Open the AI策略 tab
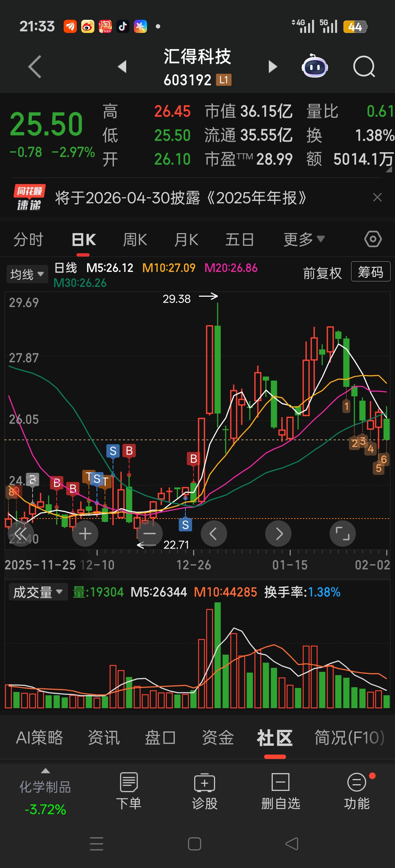The height and width of the screenshot is (868, 395). (39, 737)
